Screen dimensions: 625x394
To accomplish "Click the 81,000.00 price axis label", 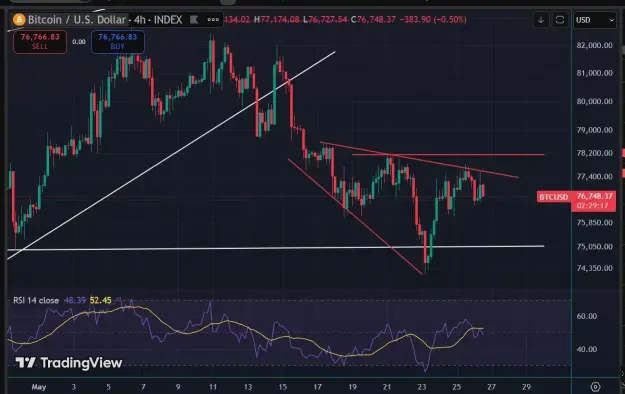I will (x=594, y=73).
